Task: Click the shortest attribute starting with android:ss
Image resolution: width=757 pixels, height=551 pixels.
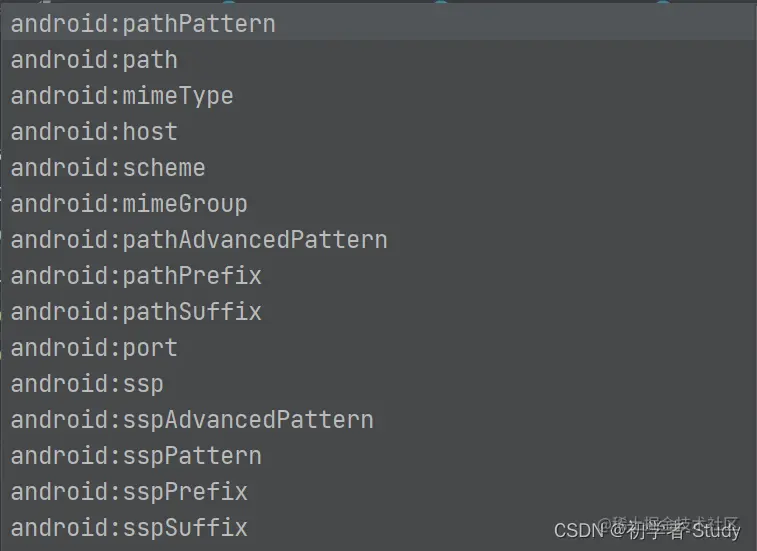Action: pyautogui.click(x=87, y=384)
